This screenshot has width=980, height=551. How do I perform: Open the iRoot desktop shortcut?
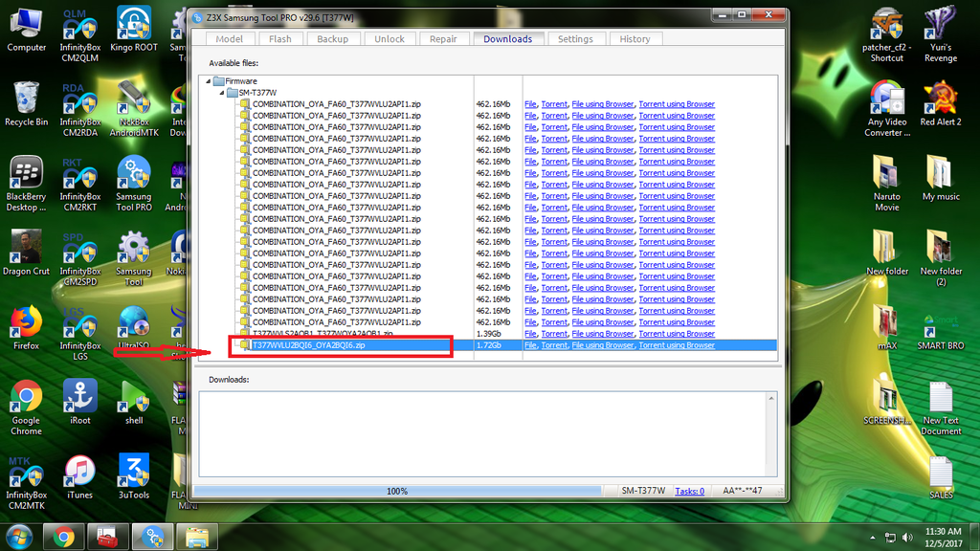coord(79,402)
